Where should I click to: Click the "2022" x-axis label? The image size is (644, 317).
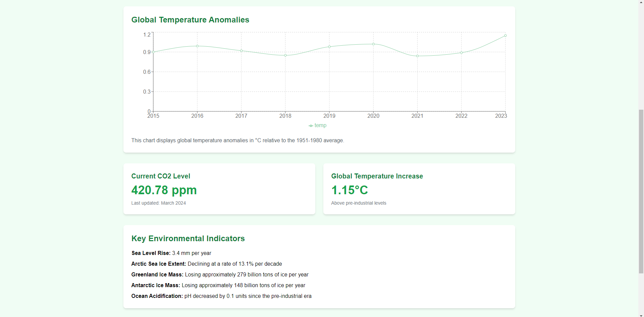click(x=462, y=116)
